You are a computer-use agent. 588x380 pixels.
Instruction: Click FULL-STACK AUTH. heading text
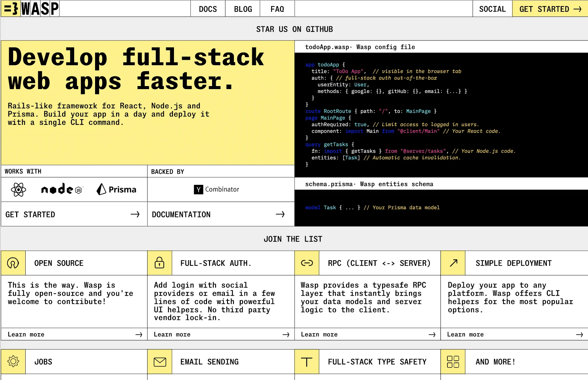click(216, 263)
